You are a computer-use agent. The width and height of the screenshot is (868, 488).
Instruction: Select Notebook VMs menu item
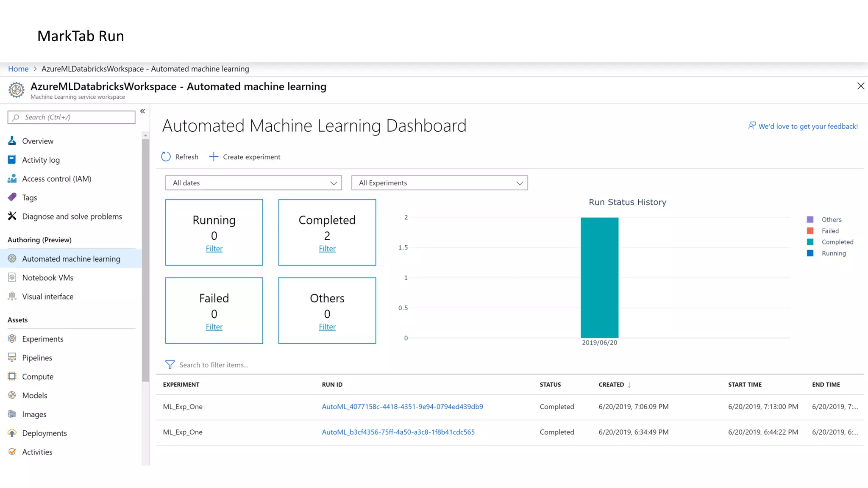[47, 277]
